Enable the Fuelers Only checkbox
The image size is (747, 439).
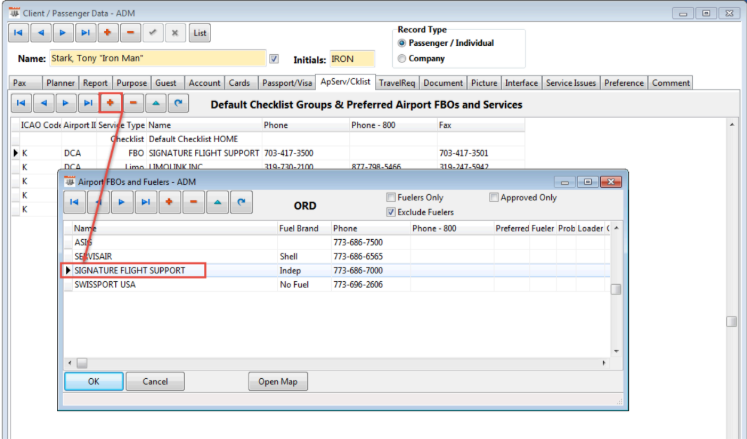coord(391,198)
